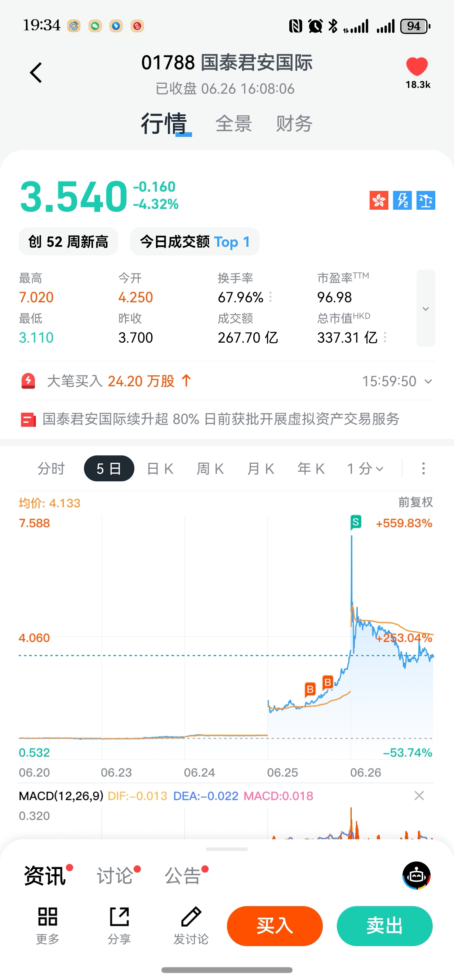454x980 pixels.
Task: Tap the back arrow icon
Action: 36,72
